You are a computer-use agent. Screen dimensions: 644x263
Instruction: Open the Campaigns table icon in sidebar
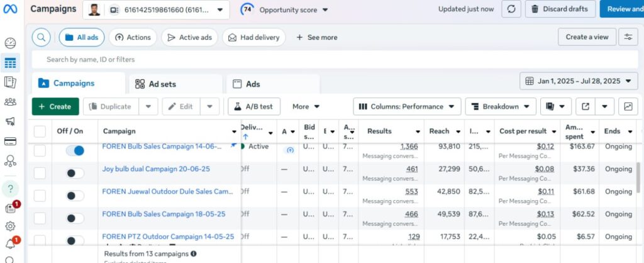coord(10,63)
